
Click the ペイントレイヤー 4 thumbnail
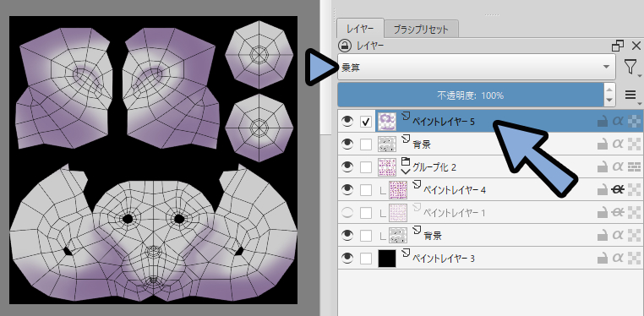pyautogui.click(x=398, y=190)
